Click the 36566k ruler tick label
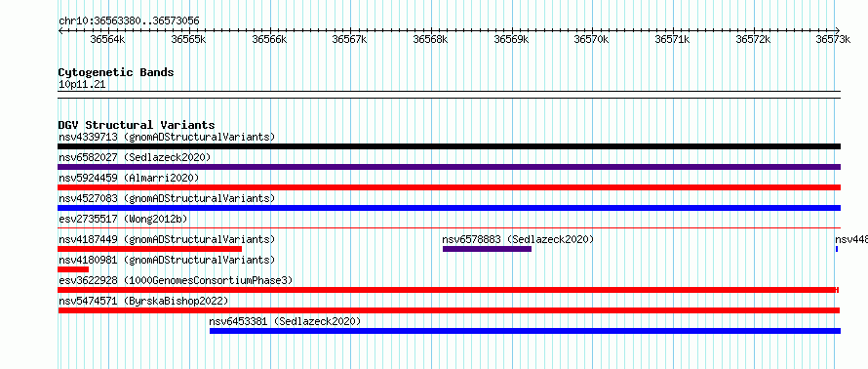 click(x=269, y=39)
